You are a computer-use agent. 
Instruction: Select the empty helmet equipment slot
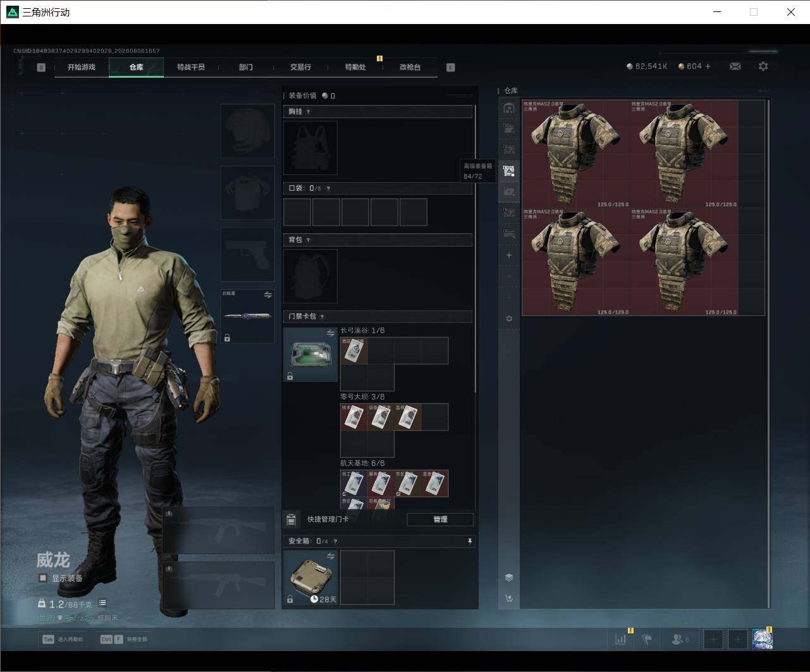point(248,131)
